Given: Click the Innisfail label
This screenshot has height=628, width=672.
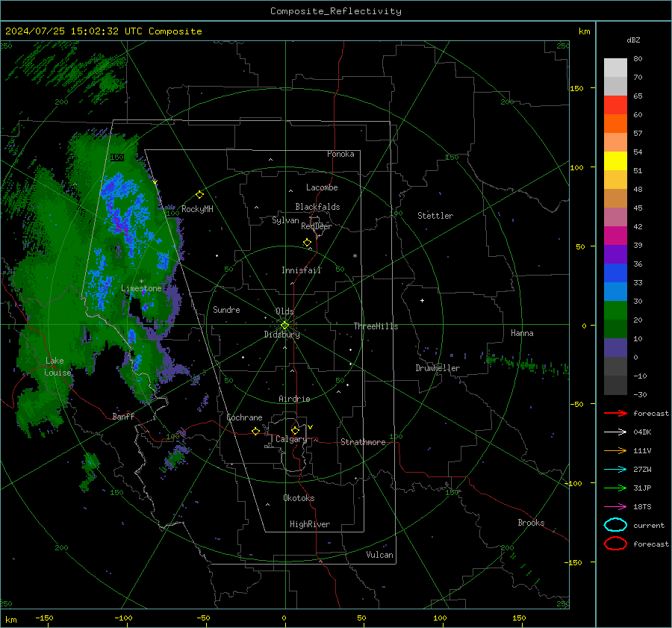Looking at the screenshot, I should coord(301,270).
